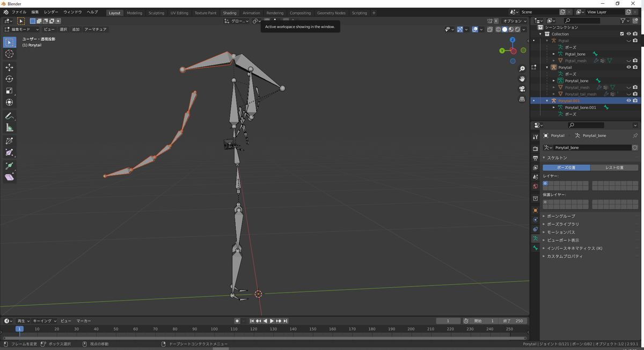Select the Bone Size tool

pyautogui.click(x=10, y=153)
